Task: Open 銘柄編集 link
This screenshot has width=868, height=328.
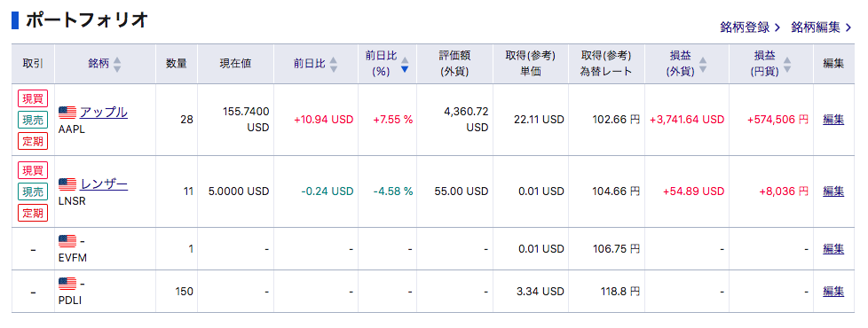Action: pos(821,27)
